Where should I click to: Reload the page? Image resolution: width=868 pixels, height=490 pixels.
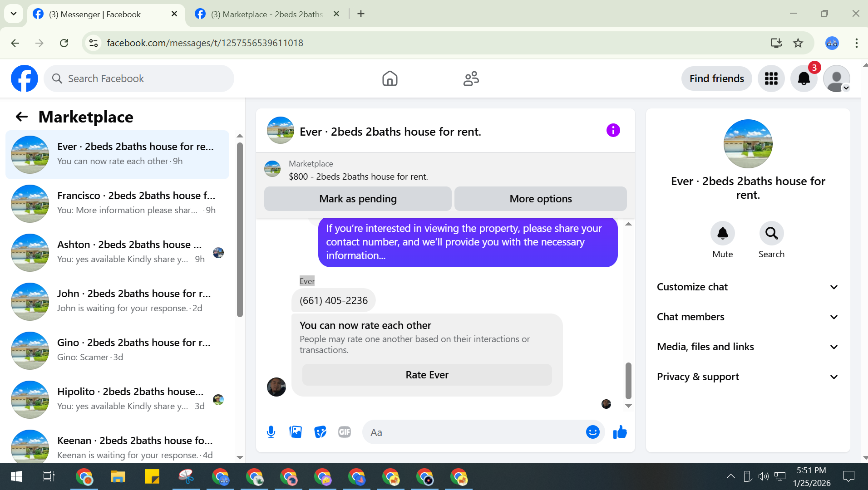[x=64, y=43]
